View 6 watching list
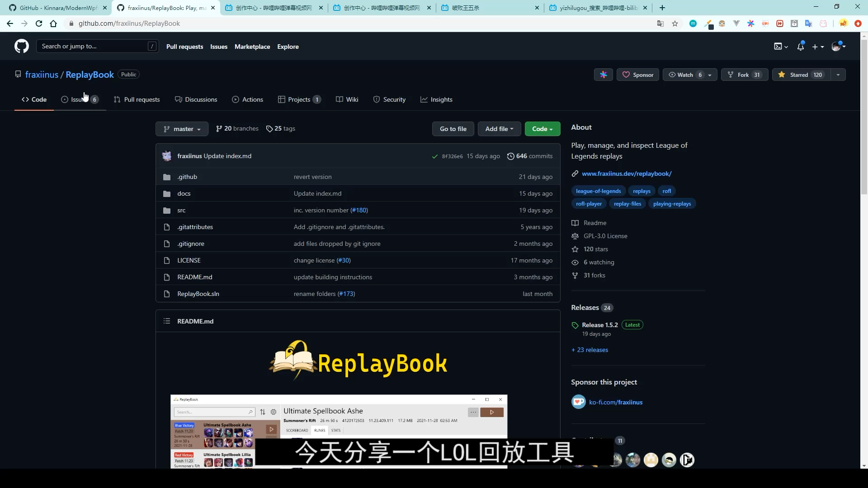 [x=599, y=262]
